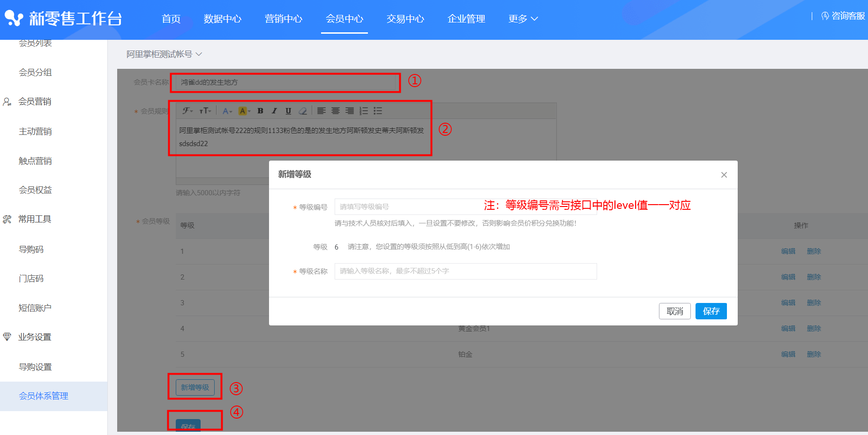The height and width of the screenshot is (435, 868).
Task: Navigate to the 企业管理 tab
Action: [x=466, y=19]
